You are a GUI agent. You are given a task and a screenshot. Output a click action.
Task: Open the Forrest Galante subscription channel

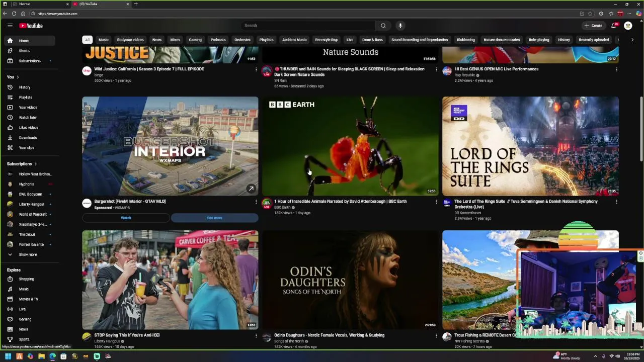tap(30, 244)
